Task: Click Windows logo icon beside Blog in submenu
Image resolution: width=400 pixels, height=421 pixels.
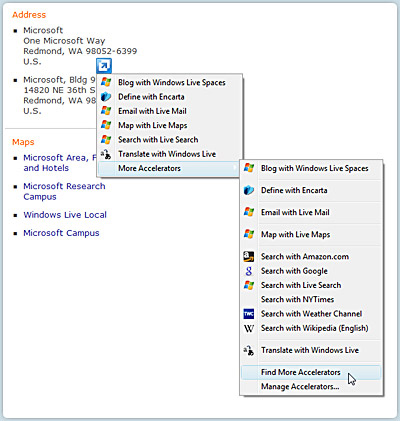Action: (249, 168)
